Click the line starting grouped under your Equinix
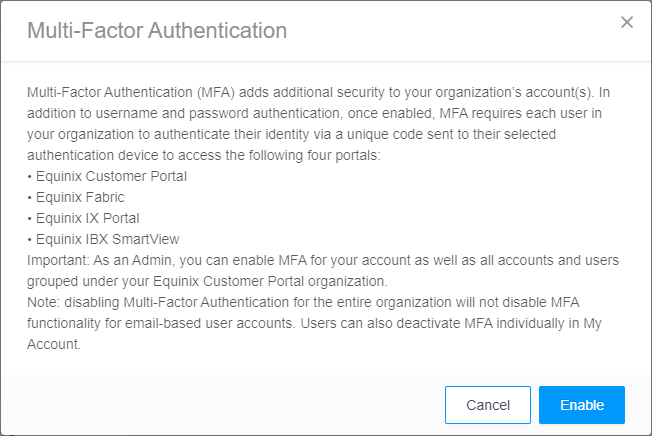Viewport: 652px width, 436px height. click(207, 281)
